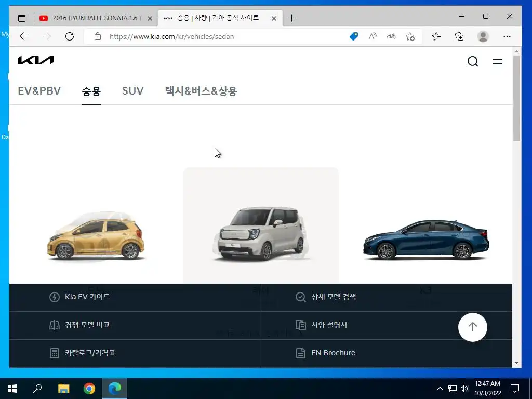The image size is (532, 399).
Task: Select the grey Ray car image
Action: pos(261,233)
